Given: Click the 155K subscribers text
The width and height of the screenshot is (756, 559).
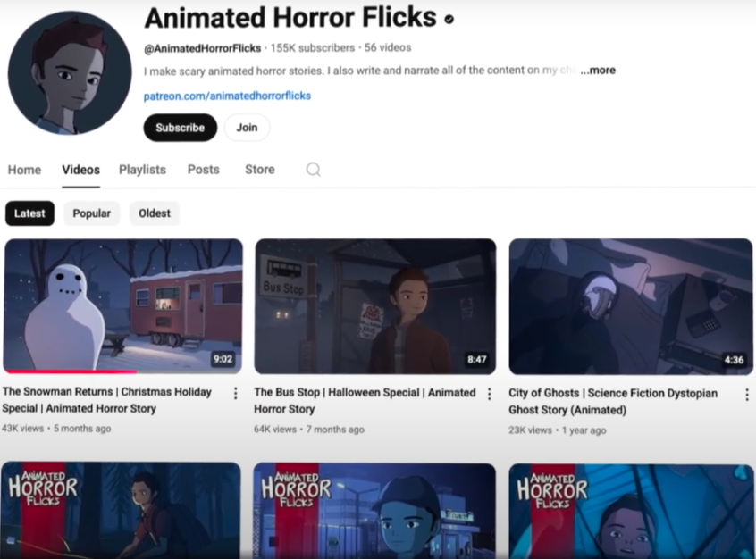Looking at the screenshot, I should click(x=313, y=47).
